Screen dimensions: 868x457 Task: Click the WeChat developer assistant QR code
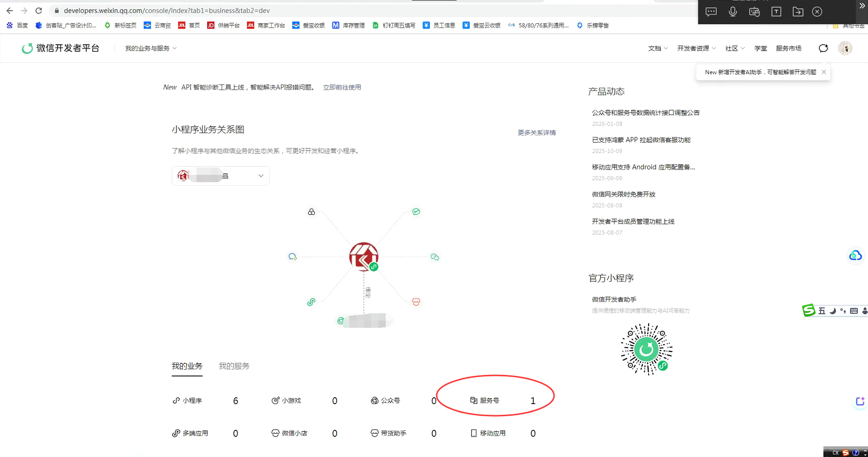point(646,349)
